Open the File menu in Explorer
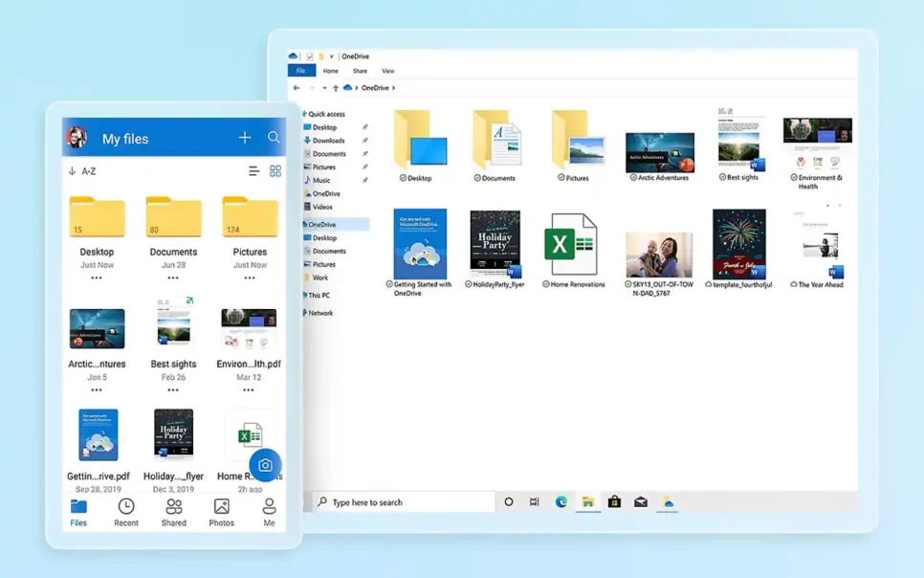Viewport: 924px width, 578px height. coord(301,70)
